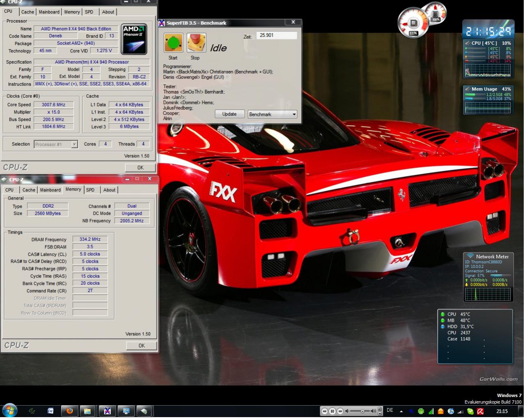Click the network traffic graph in Network Meter
Screen dimensions: 525x420
pyautogui.click(x=488, y=294)
